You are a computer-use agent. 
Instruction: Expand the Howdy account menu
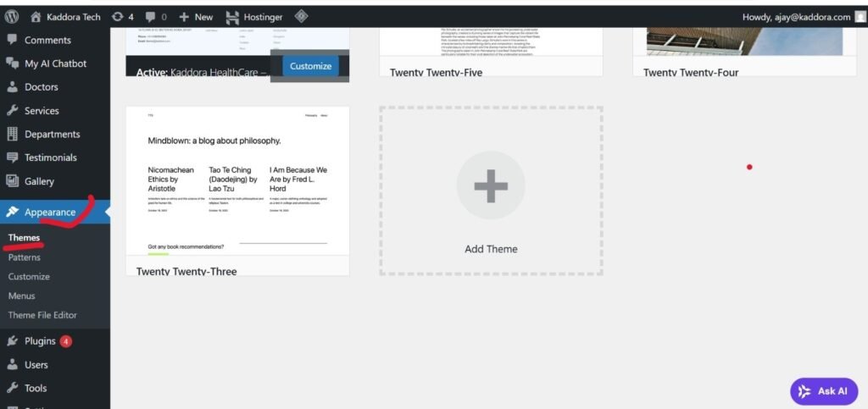[796, 16]
